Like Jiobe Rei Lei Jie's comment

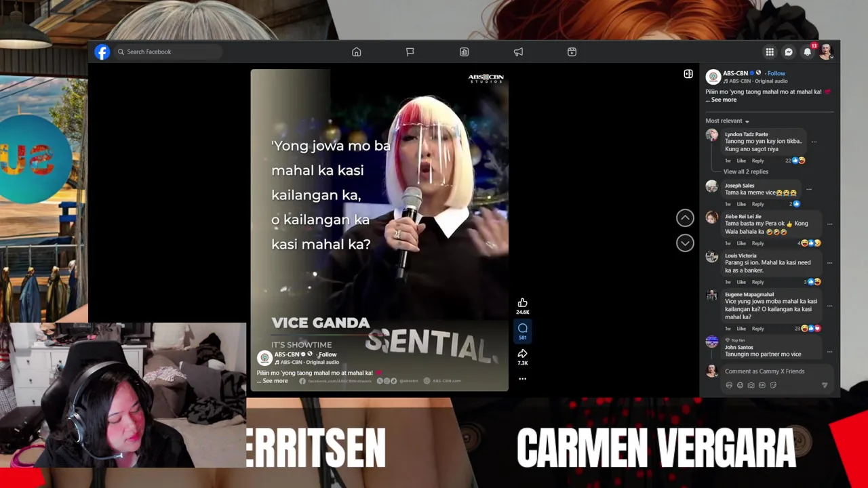pos(741,243)
